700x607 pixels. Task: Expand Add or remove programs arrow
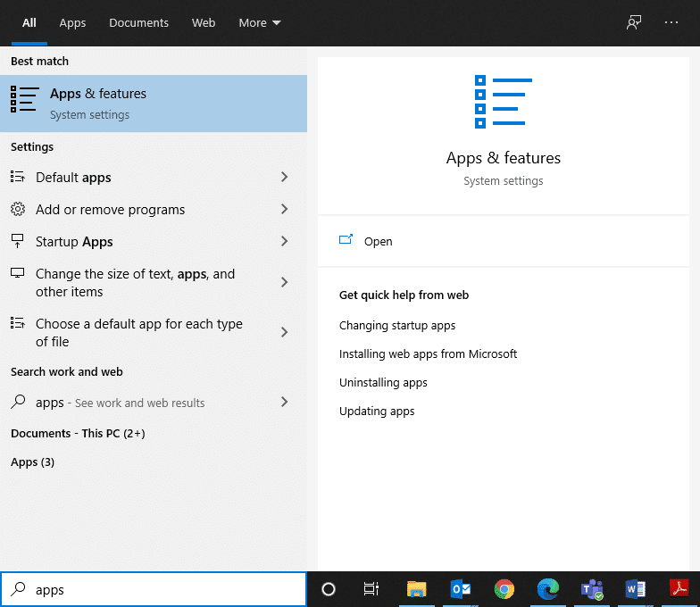[x=285, y=210]
